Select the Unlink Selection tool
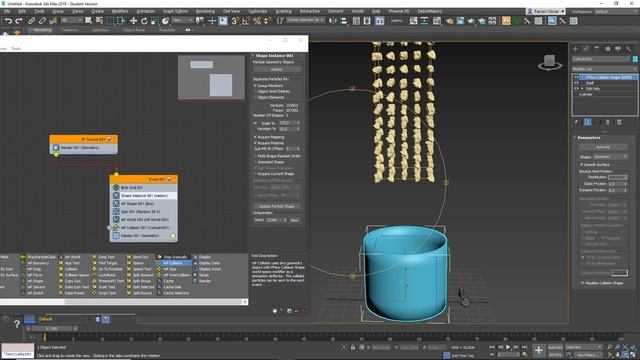 pyautogui.click(x=42, y=21)
